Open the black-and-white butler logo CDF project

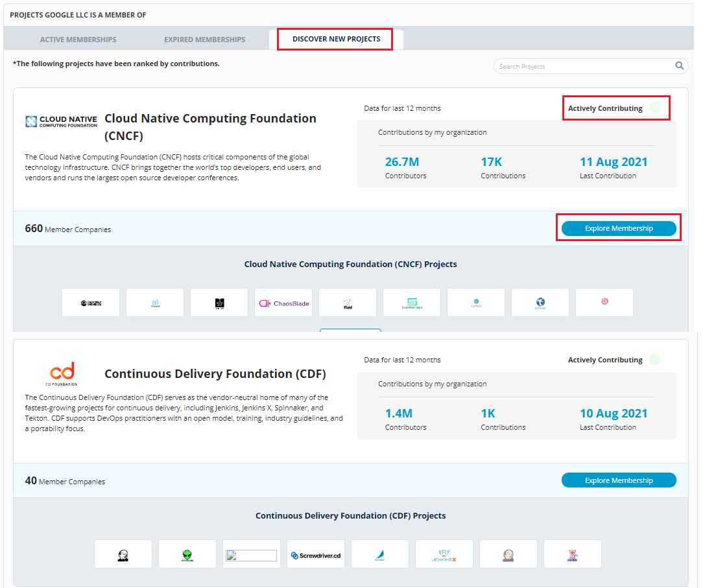(x=123, y=554)
